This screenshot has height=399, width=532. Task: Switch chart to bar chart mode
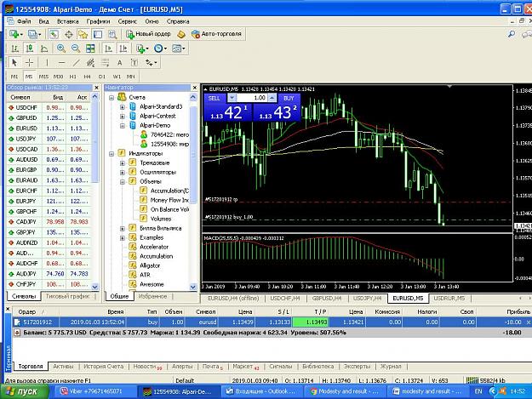tap(14, 48)
